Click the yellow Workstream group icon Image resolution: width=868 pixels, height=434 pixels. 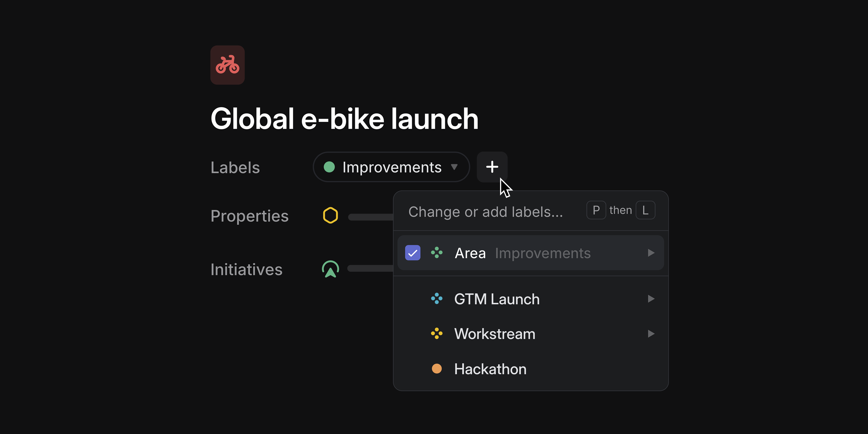437,334
